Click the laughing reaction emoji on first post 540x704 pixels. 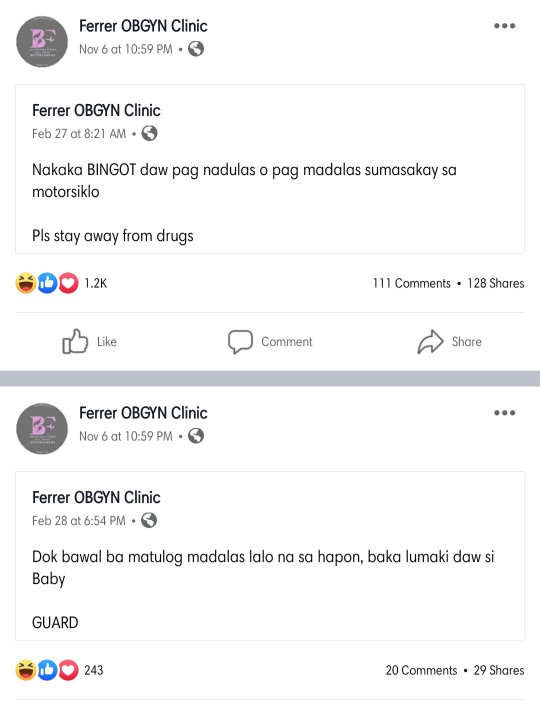[x=26, y=283]
